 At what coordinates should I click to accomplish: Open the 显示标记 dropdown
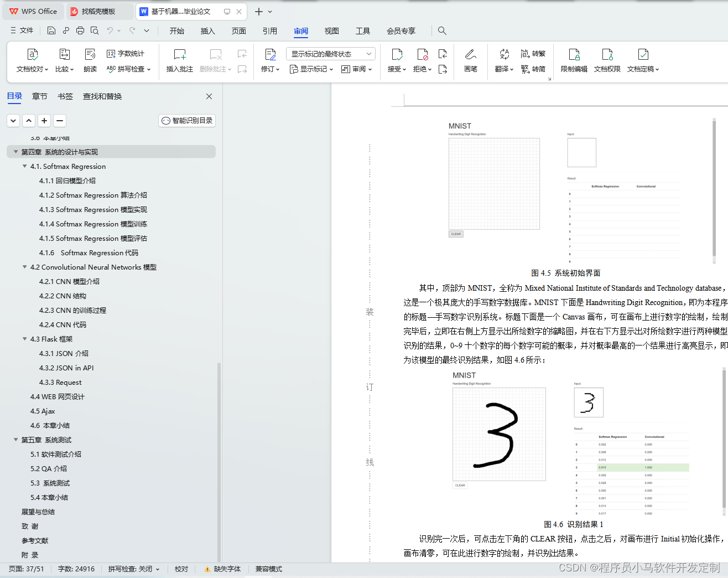311,69
